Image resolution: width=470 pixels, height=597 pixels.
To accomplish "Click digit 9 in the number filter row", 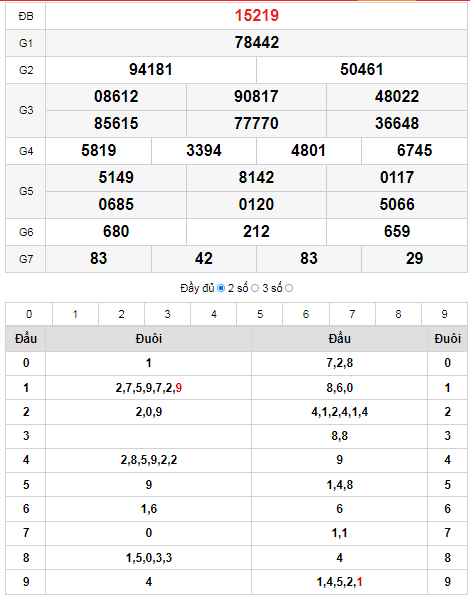I will 444,314.
